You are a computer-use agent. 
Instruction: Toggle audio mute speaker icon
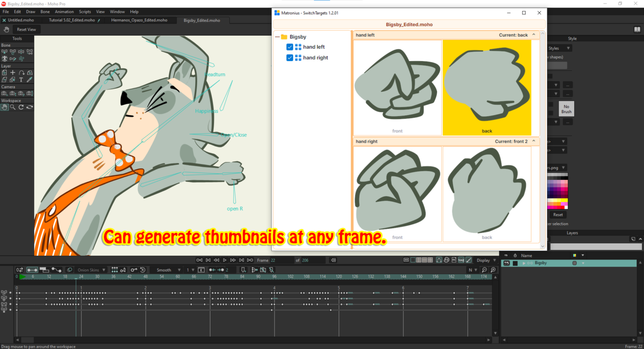(333, 260)
